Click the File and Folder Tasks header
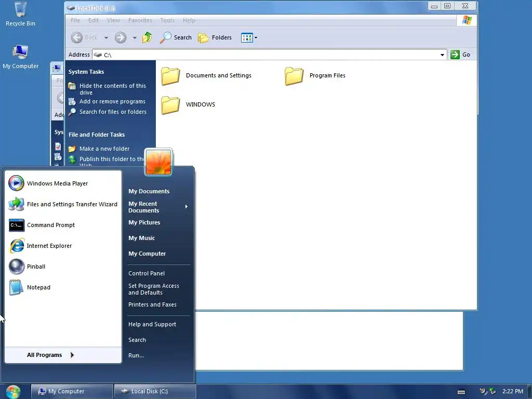The image size is (532, 399). coord(97,135)
